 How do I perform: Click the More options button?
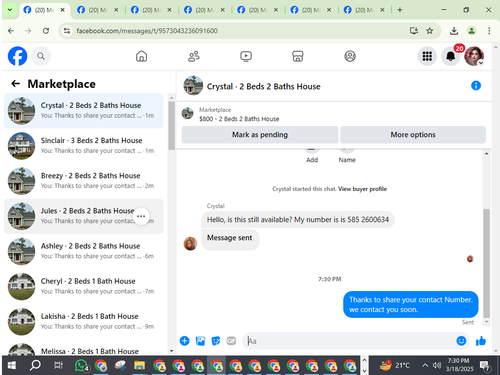click(413, 135)
